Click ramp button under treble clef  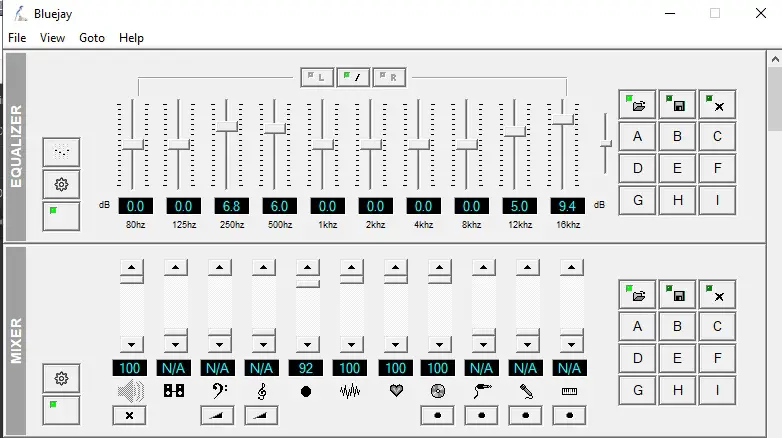261,416
